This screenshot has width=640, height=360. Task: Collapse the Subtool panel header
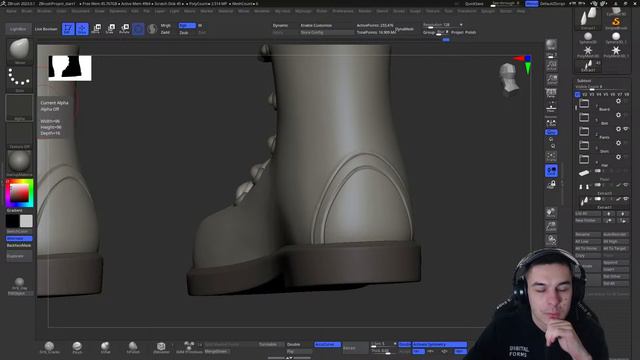coord(584,81)
